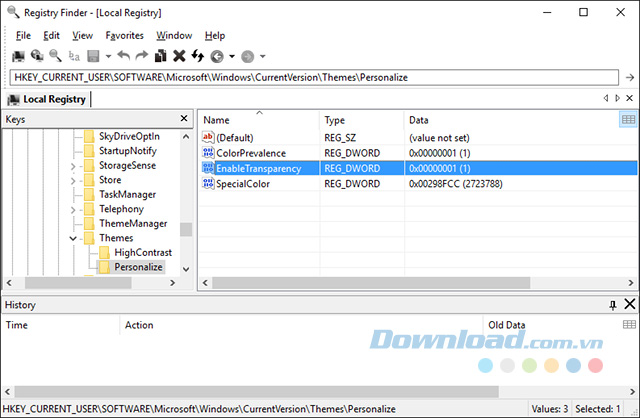Collapse the Themes key
The width and height of the screenshot is (640, 418).
[73, 238]
